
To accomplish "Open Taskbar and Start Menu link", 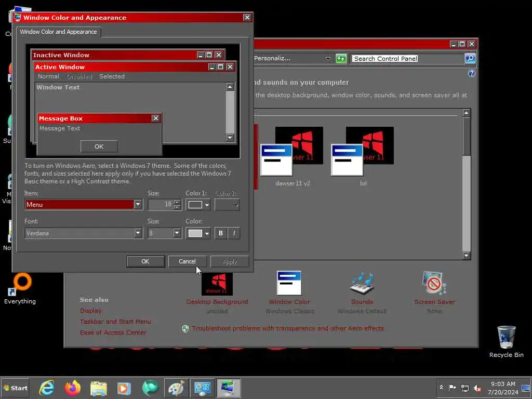I will (x=115, y=321).
